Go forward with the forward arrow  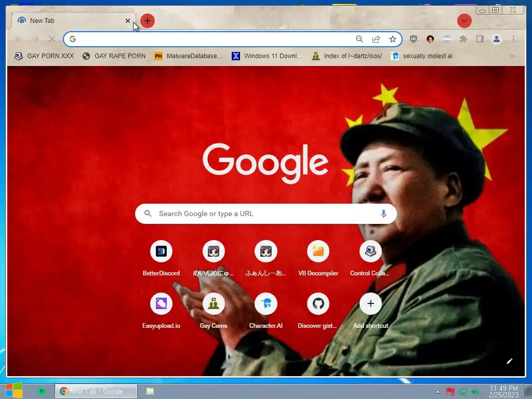coord(35,39)
